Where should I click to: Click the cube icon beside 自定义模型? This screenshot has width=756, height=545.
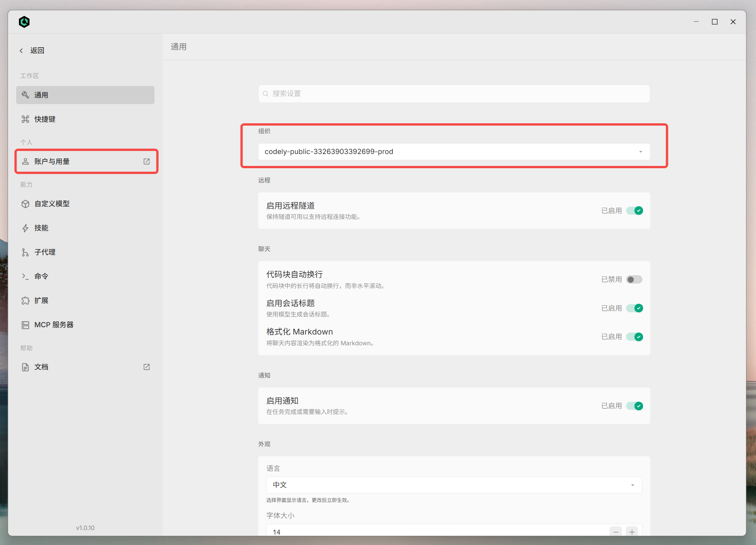(x=25, y=204)
